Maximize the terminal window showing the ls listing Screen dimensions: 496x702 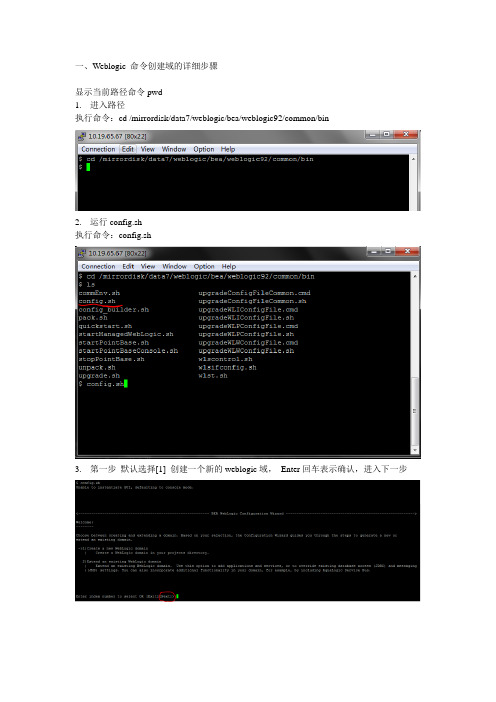click(x=388, y=252)
